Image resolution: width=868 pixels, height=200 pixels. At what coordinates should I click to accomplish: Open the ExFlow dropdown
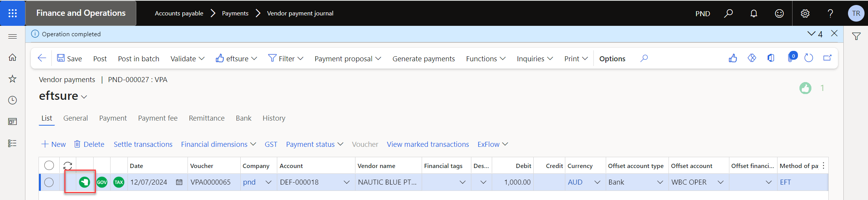tap(493, 144)
